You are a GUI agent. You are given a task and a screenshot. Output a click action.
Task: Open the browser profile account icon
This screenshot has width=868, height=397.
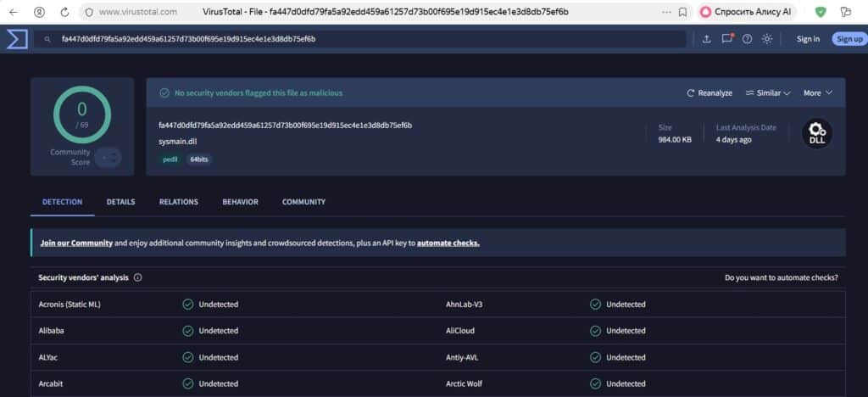point(39,12)
